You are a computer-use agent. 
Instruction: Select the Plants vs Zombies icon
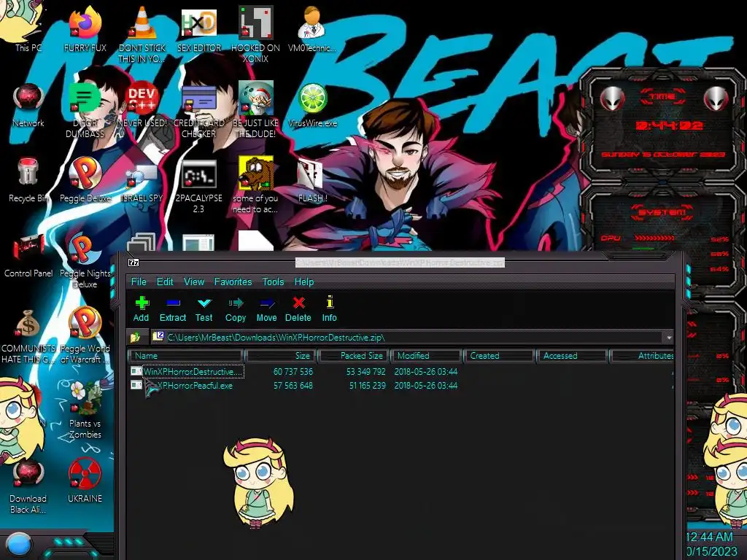coord(85,411)
